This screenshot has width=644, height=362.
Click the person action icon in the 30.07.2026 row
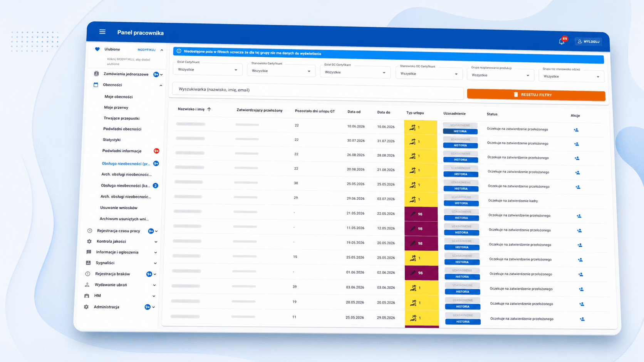click(x=577, y=144)
